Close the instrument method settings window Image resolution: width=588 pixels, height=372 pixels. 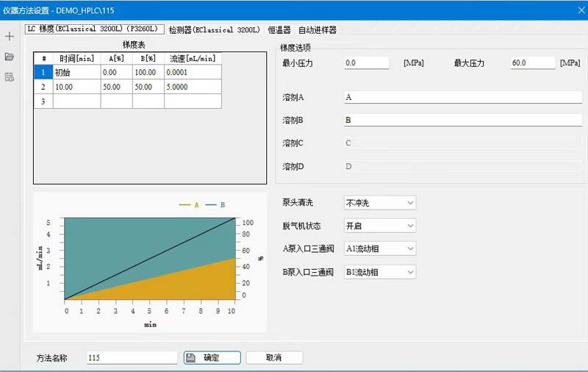coord(581,10)
